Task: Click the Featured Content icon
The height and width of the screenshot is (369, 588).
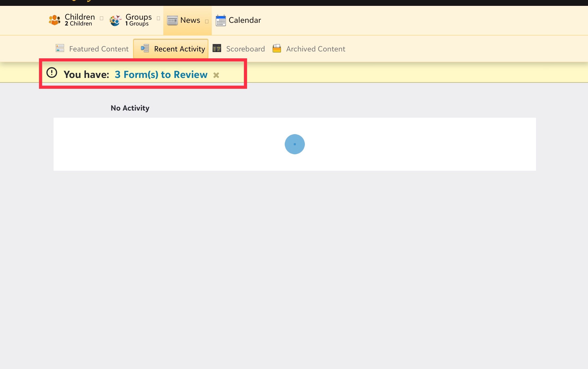Action: tap(60, 48)
